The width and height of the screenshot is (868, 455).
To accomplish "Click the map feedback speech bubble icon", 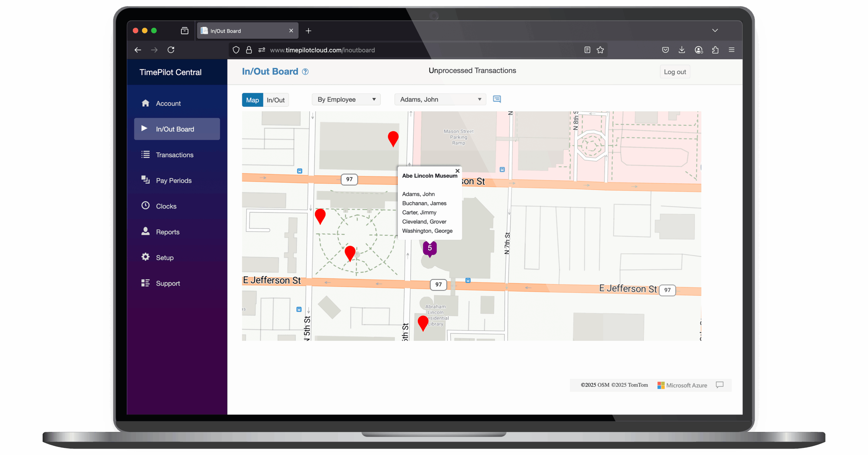I will pos(719,384).
